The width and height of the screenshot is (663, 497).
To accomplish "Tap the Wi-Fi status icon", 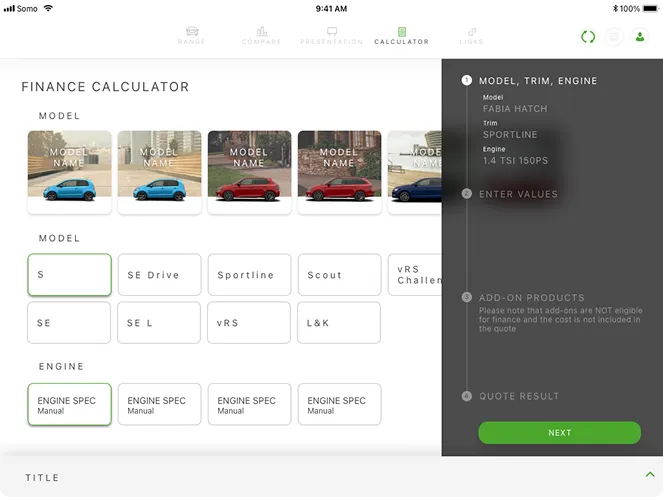I will coord(48,8).
